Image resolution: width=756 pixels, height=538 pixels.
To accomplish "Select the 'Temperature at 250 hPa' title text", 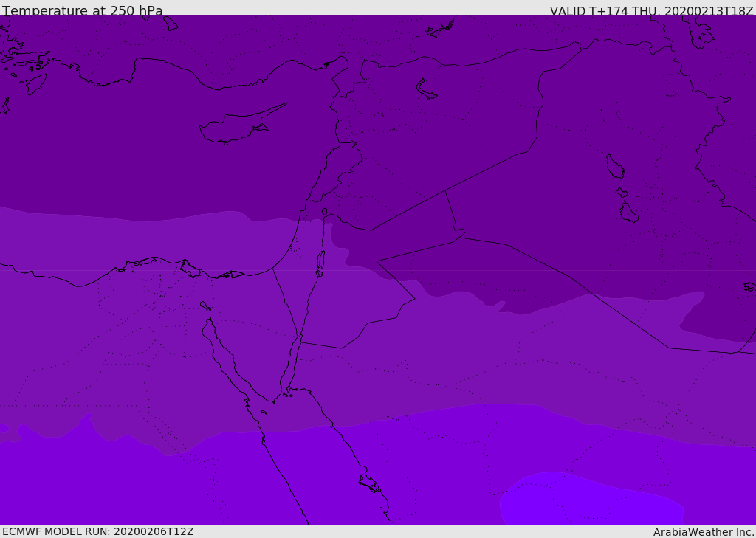I will coord(83,10).
